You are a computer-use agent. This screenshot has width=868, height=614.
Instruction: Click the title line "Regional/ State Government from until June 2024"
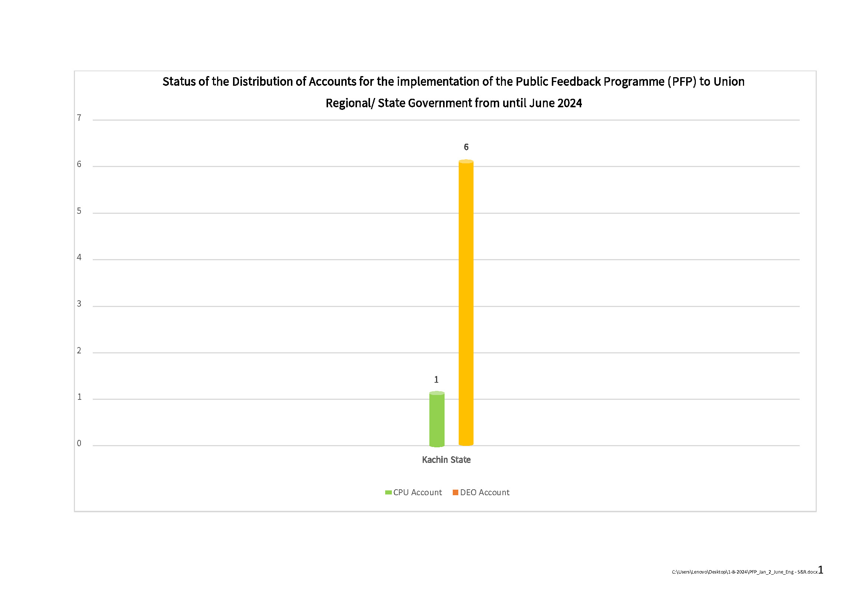point(453,103)
